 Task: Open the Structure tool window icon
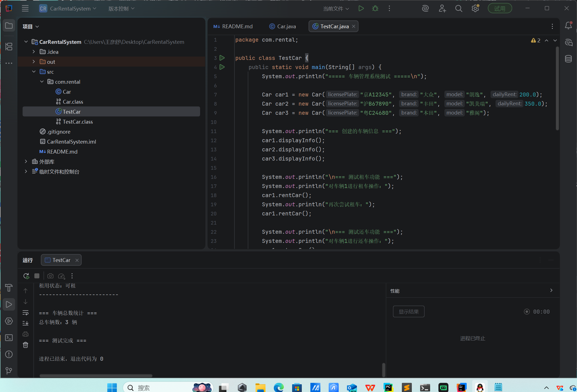click(x=9, y=47)
